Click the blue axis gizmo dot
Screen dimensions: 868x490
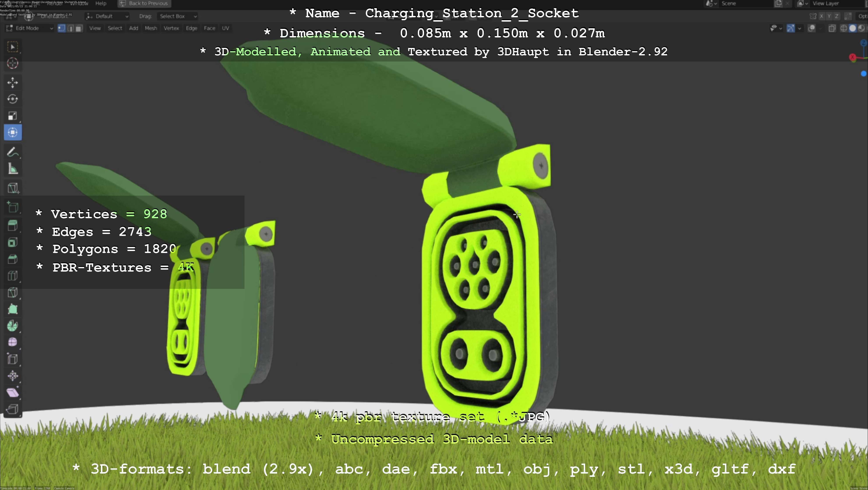[864, 74]
